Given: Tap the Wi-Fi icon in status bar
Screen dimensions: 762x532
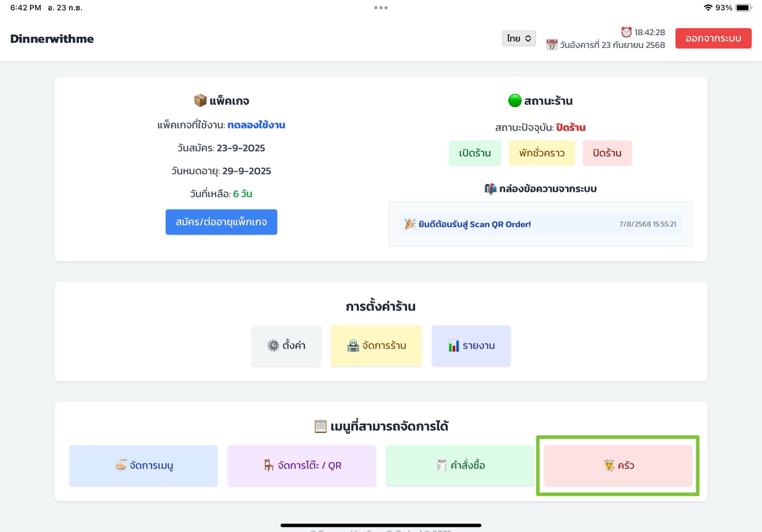Looking at the screenshot, I should pyautogui.click(x=708, y=8).
